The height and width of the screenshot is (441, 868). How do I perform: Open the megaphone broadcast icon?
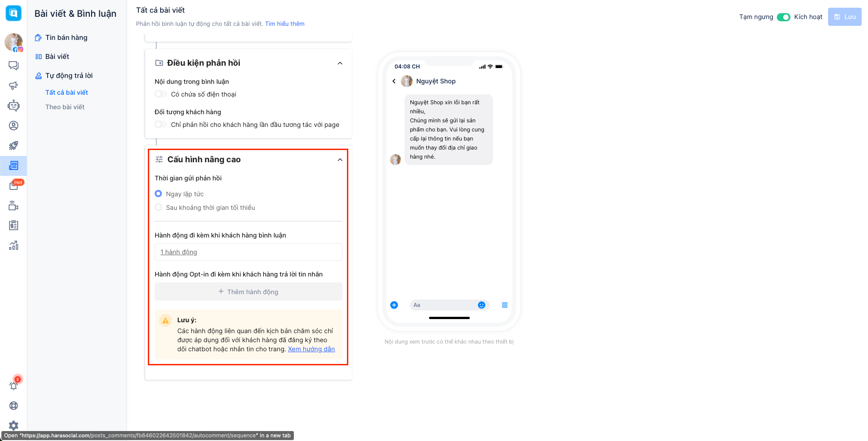point(14,86)
